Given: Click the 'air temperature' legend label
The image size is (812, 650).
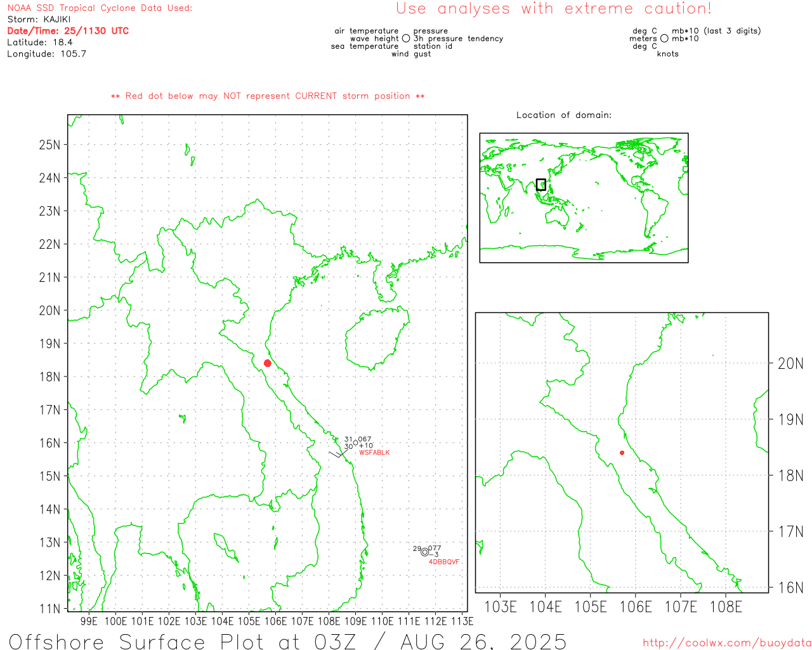Looking at the screenshot, I should tap(367, 31).
